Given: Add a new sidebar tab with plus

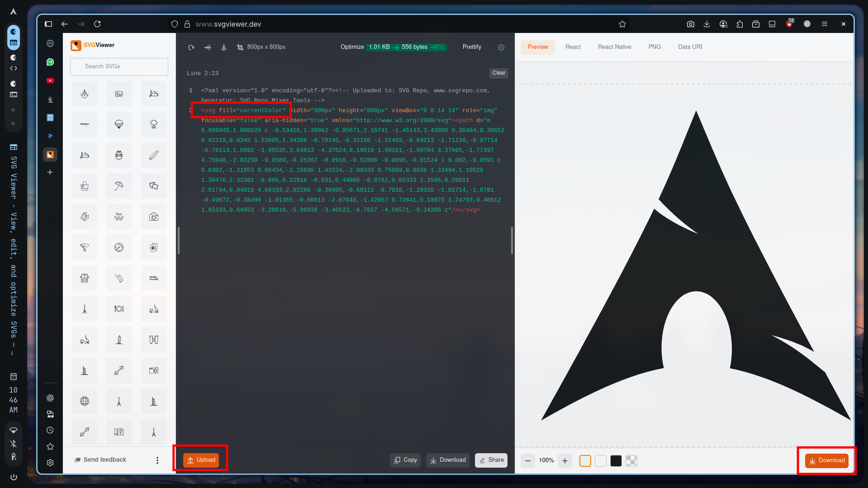Looking at the screenshot, I should click(x=50, y=172).
